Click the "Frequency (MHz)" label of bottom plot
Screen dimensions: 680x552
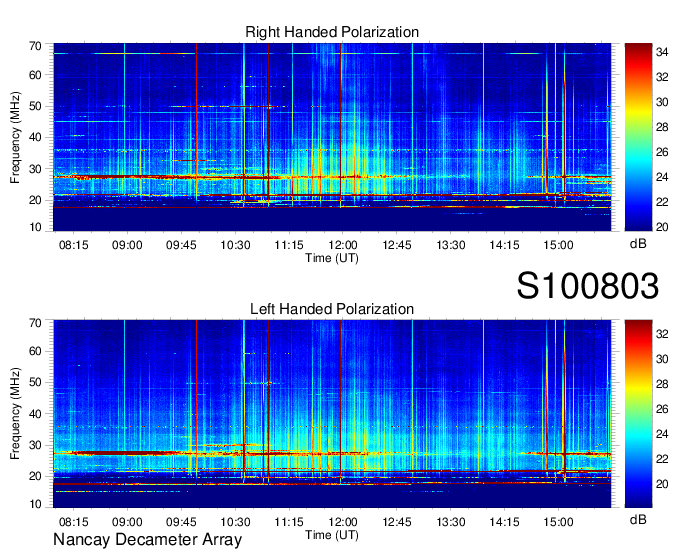tap(15, 414)
